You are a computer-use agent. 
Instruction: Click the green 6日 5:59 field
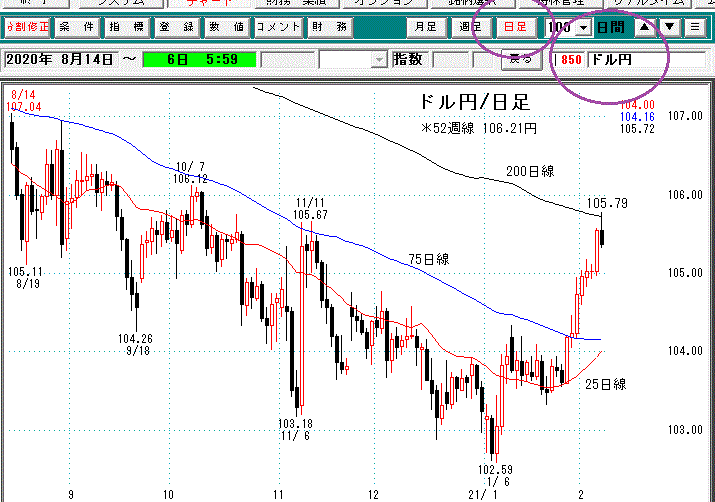click(198, 60)
